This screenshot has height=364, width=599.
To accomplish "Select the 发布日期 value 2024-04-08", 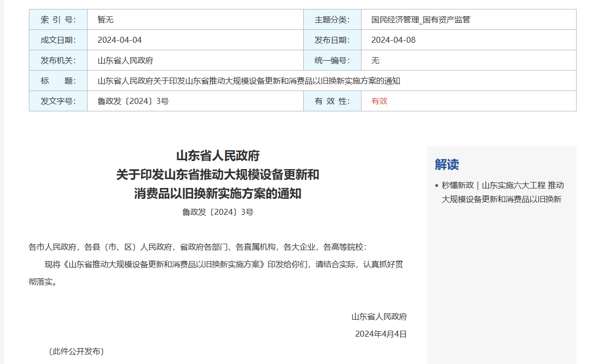I will (x=393, y=40).
